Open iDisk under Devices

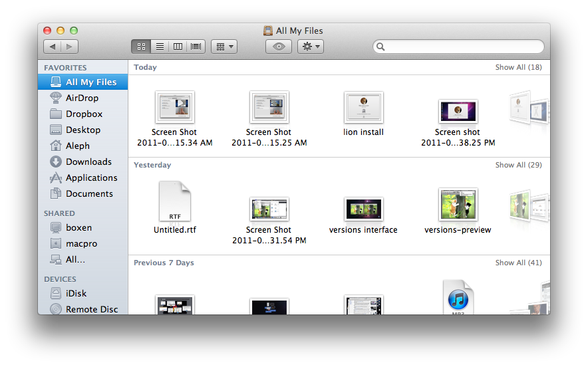click(x=83, y=293)
